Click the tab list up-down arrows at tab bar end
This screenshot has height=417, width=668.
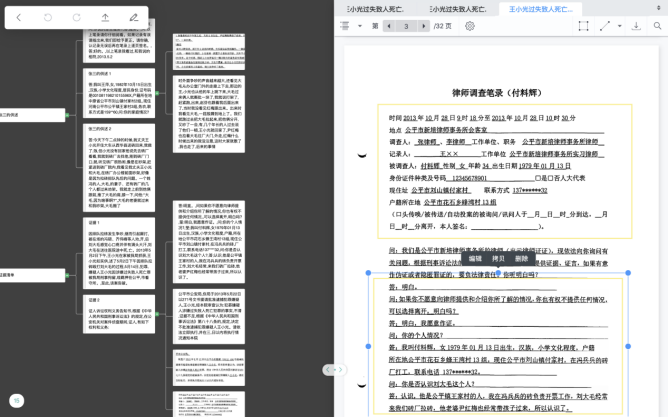pos(659,8)
